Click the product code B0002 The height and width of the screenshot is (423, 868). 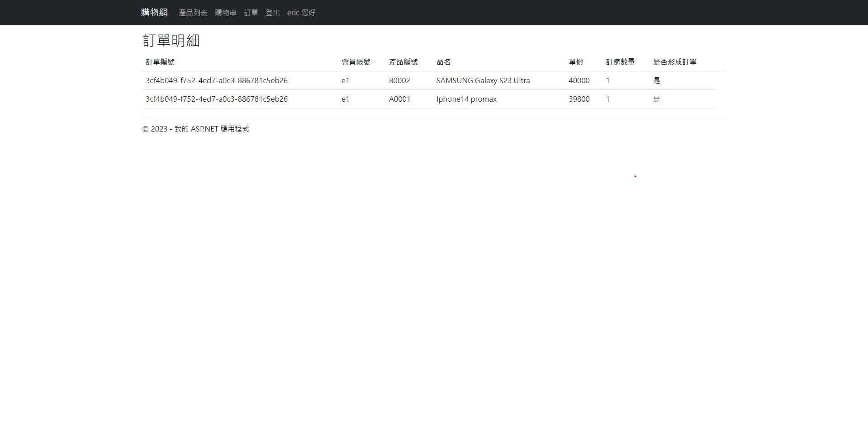(399, 80)
